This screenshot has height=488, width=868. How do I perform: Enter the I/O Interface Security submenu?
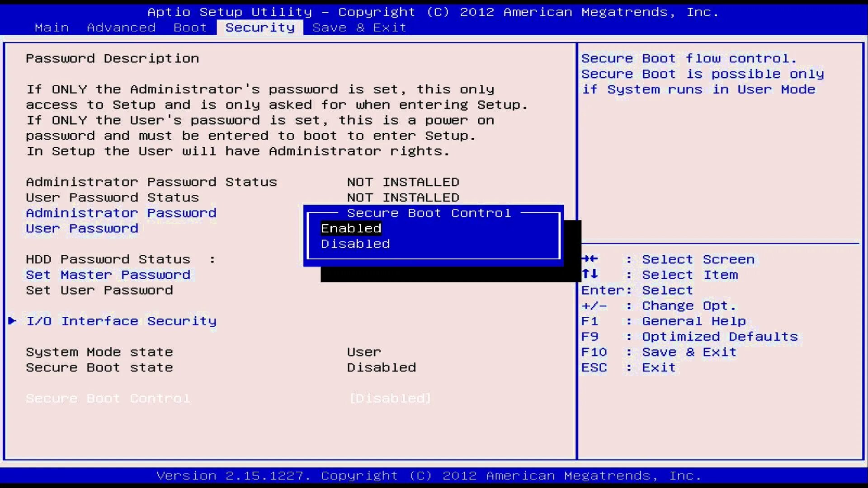(122, 321)
